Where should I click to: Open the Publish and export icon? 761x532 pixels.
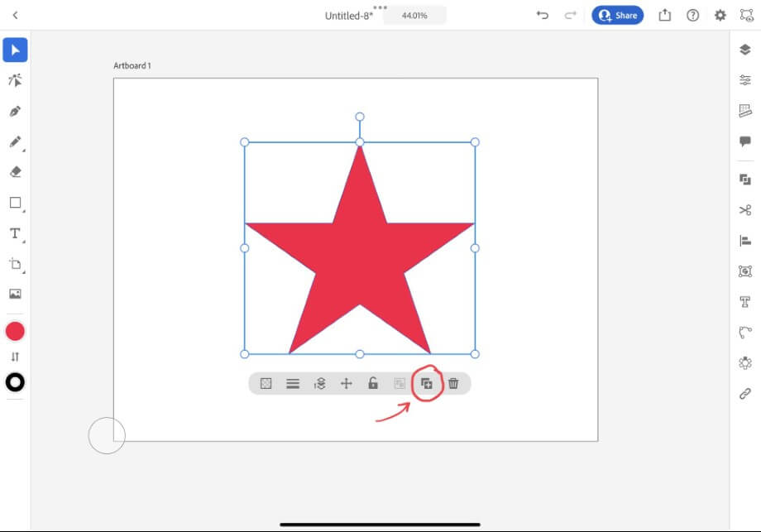[665, 16]
